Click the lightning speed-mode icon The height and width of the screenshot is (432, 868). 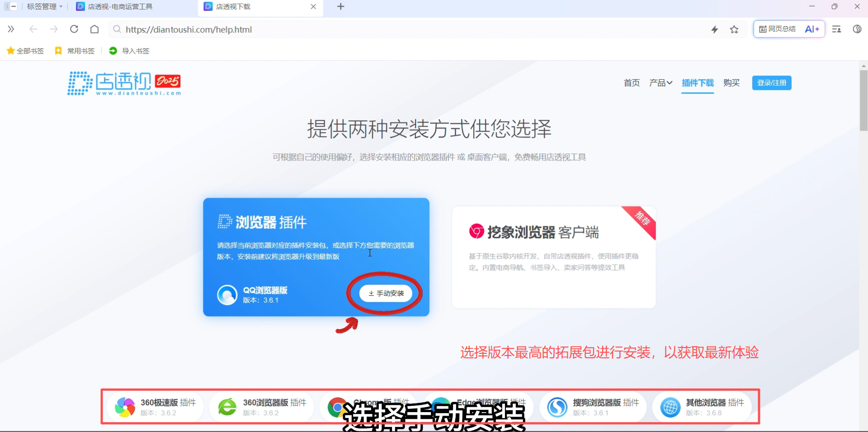coord(715,29)
